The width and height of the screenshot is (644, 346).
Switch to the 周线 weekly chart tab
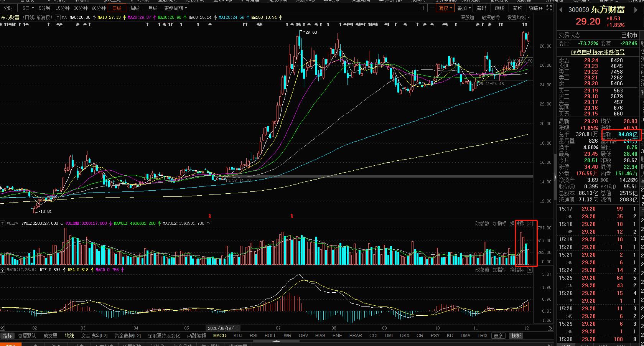pos(135,8)
